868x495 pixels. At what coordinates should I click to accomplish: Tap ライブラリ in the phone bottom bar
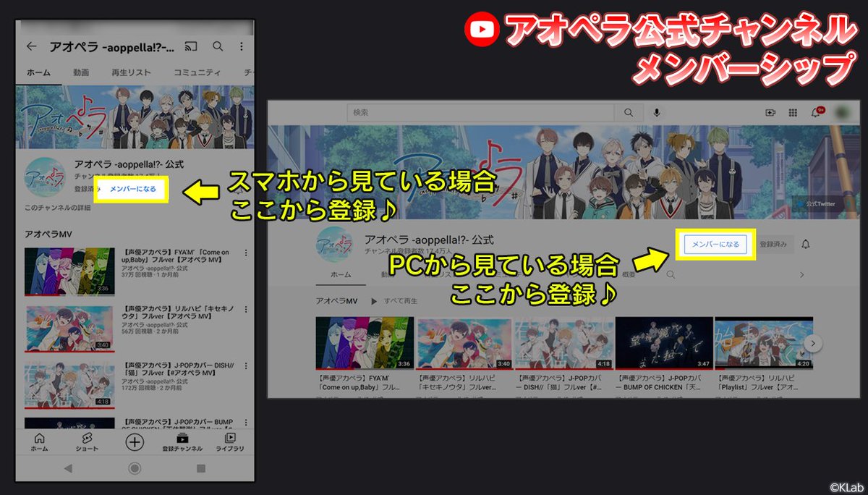pos(230,442)
